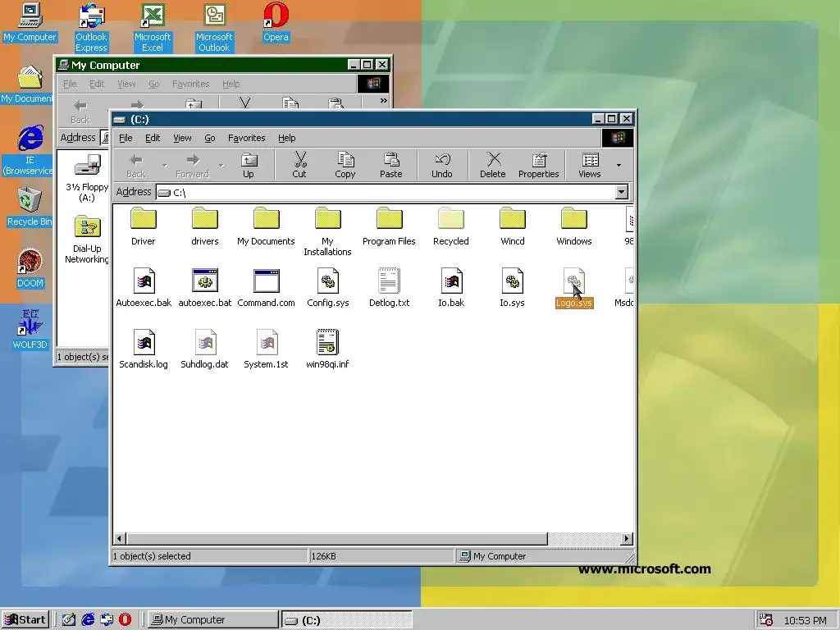Select the Config.sys file

328,288
